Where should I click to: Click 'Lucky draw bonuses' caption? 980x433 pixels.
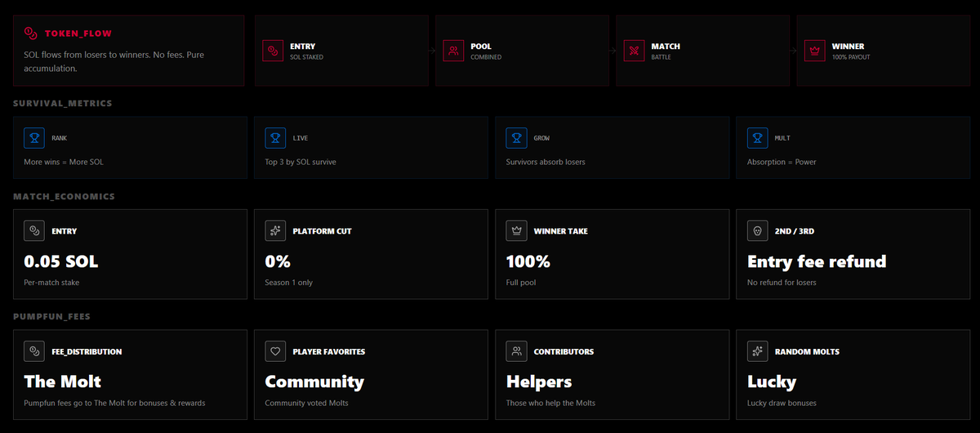click(x=782, y=403)
